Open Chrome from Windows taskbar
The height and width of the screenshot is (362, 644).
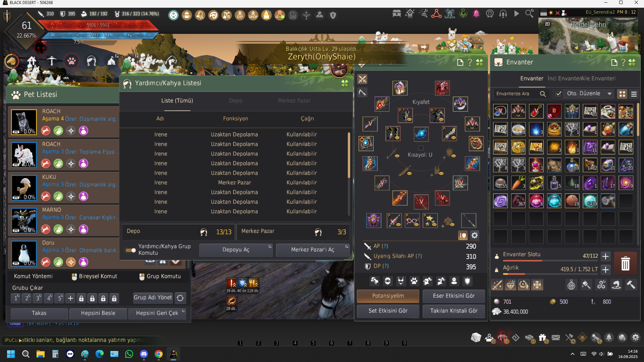(159, 354)
